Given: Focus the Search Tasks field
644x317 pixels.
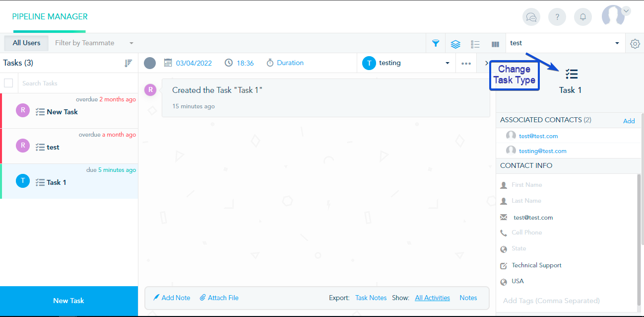Looking at the screenshot, I should tap(77, 83).
